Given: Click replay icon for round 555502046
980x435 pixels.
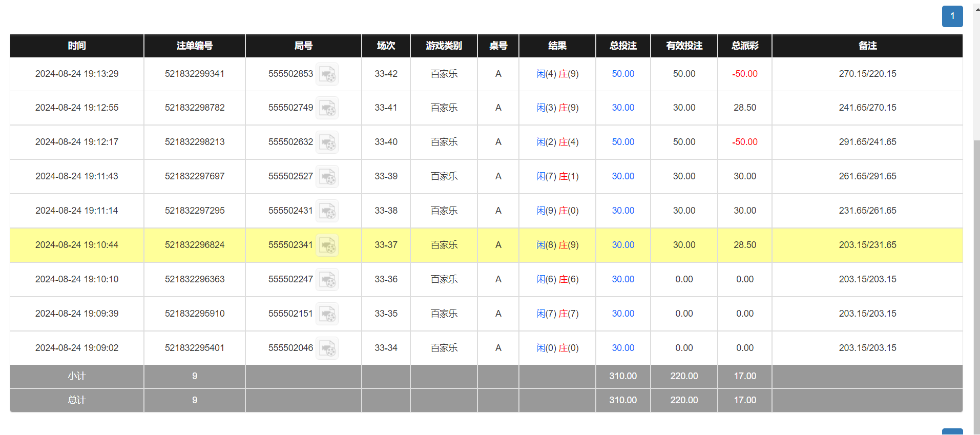Looking at the screenshot, I should click(327, 348).
